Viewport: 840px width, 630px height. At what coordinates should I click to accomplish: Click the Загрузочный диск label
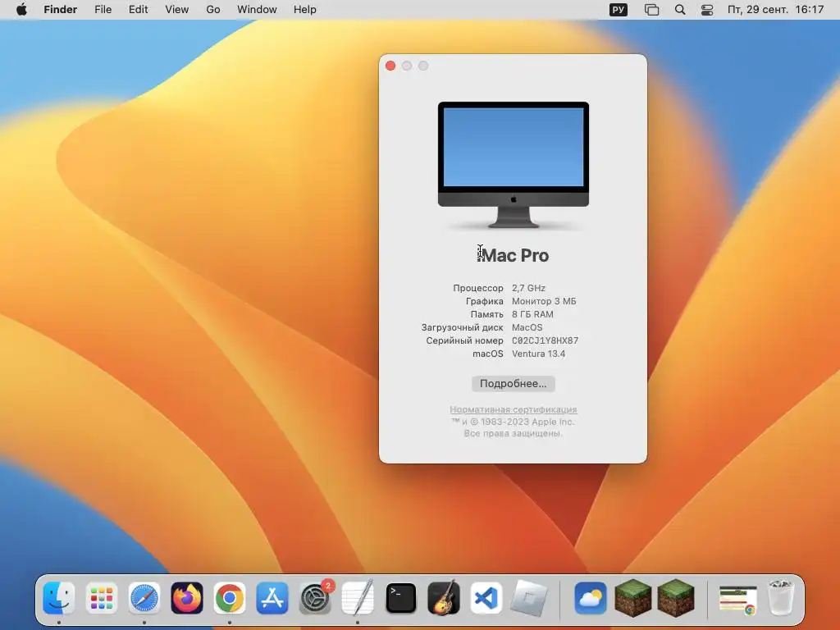tap(463, 327)
